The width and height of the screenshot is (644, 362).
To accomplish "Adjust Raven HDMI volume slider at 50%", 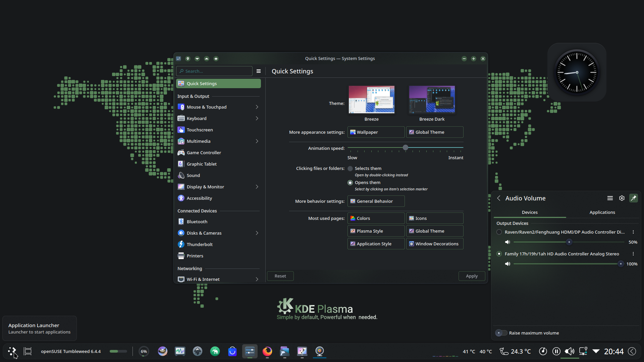I will pyautogui.click(x=569, y=242).
